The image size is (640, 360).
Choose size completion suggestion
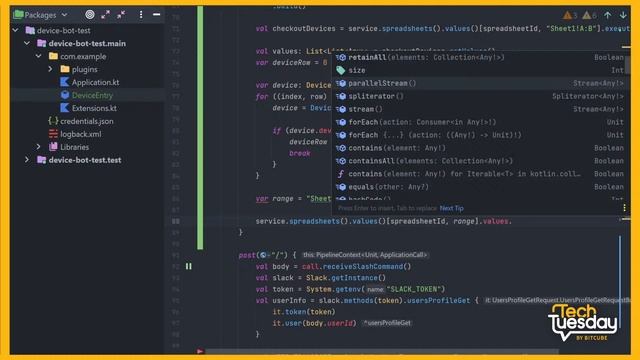(x=479, y=70)
